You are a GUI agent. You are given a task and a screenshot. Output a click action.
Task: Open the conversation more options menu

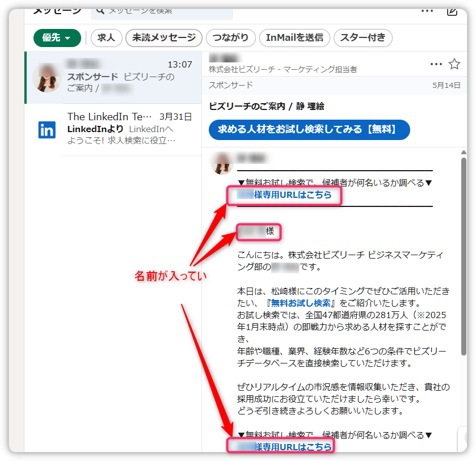pyautogui.click(x=436, y=64)
